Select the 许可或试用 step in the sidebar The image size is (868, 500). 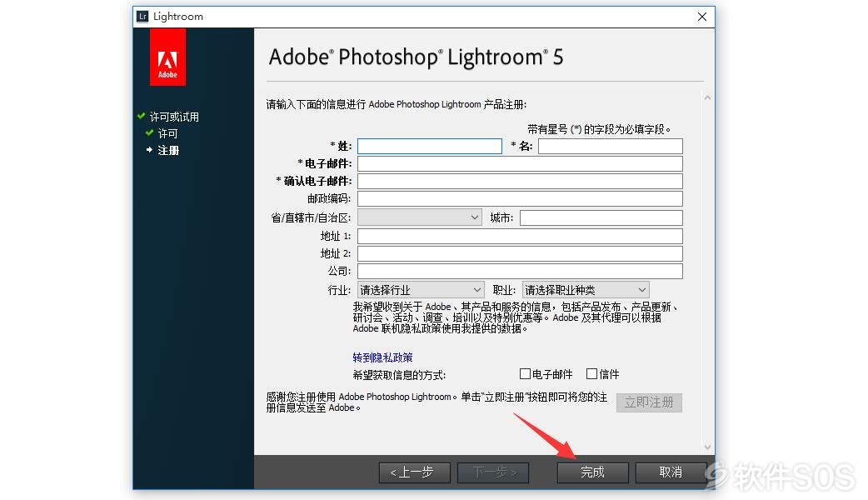[174, 117]
